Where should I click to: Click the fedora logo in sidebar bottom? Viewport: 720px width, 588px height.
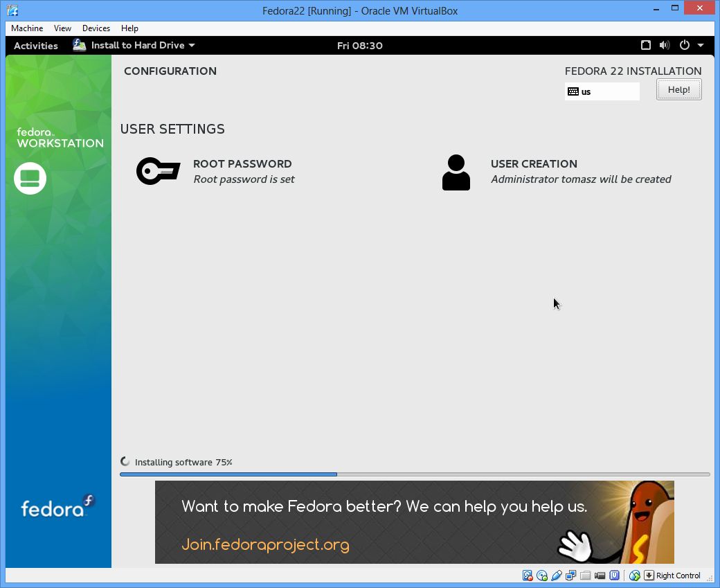(x=58, y=506)
